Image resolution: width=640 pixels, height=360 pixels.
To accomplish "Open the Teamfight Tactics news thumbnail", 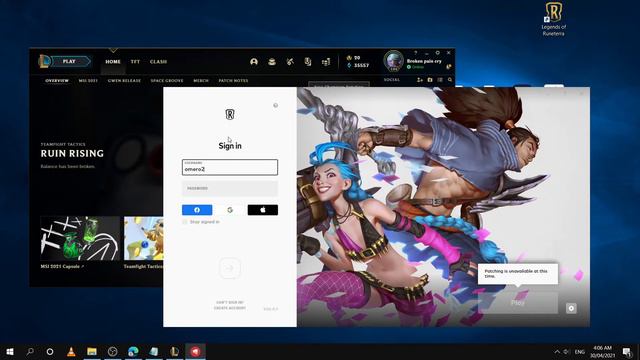I will coord(144,238).
